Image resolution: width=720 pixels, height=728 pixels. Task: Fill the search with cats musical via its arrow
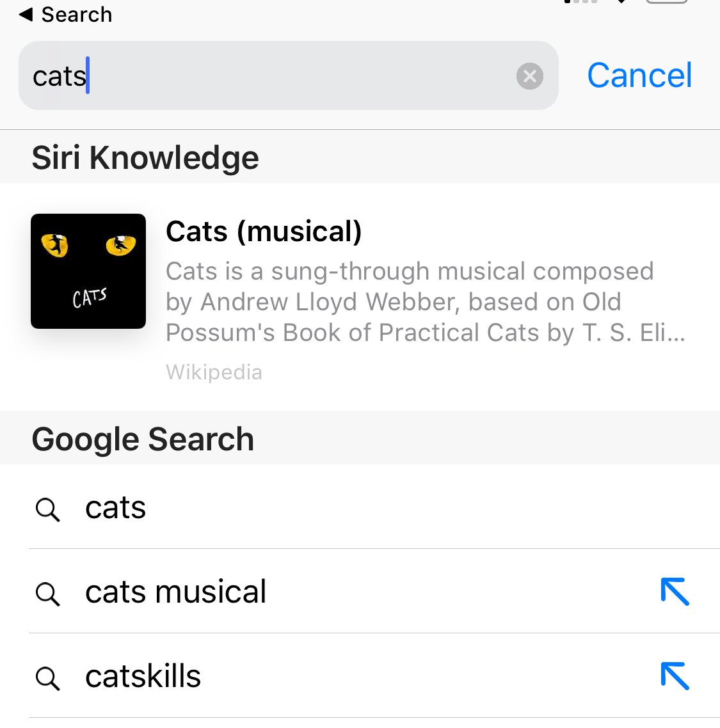pos(675,592)
